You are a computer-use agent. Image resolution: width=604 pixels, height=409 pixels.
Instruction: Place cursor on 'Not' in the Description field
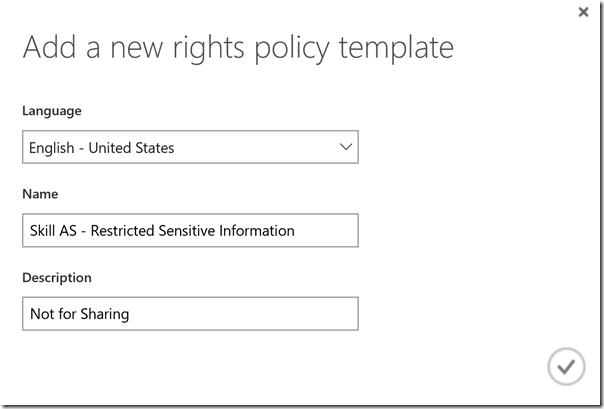41,314
